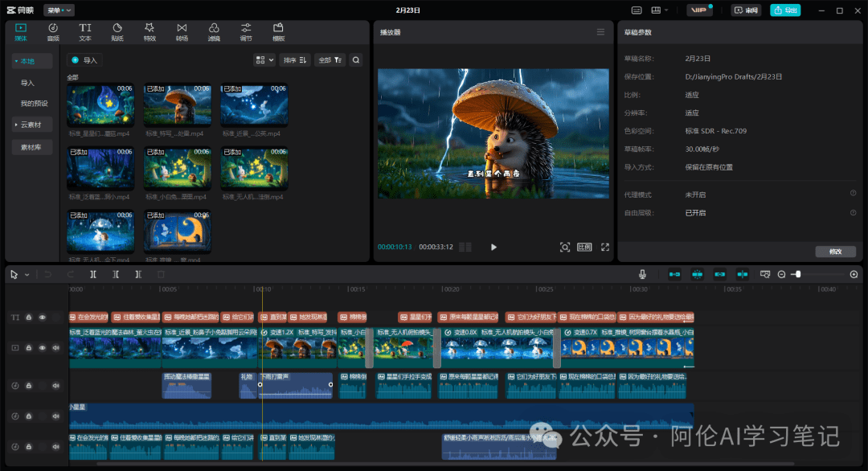The height and width of the screenshot is (471, 868).
Task: Open the 特效 effects tab
Action: (x=149, y=32)
